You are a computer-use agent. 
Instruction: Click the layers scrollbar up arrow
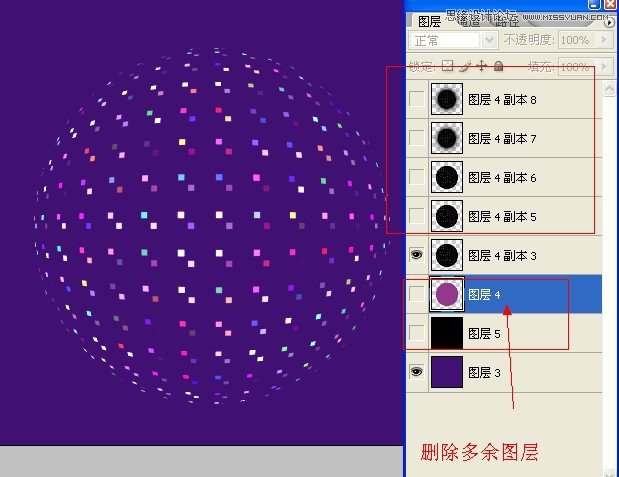609,88
